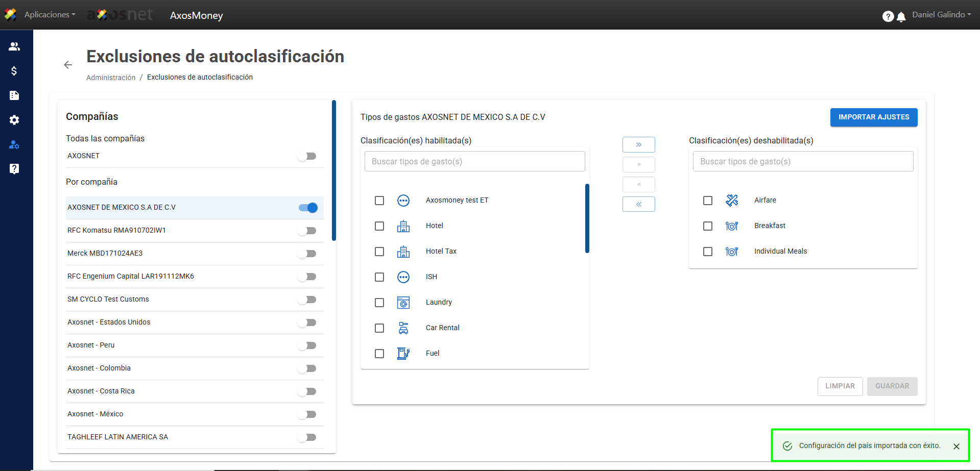Dismiss the success notification toast
The height and width of the screenshot is (471, 980).
tap(956, 447)
